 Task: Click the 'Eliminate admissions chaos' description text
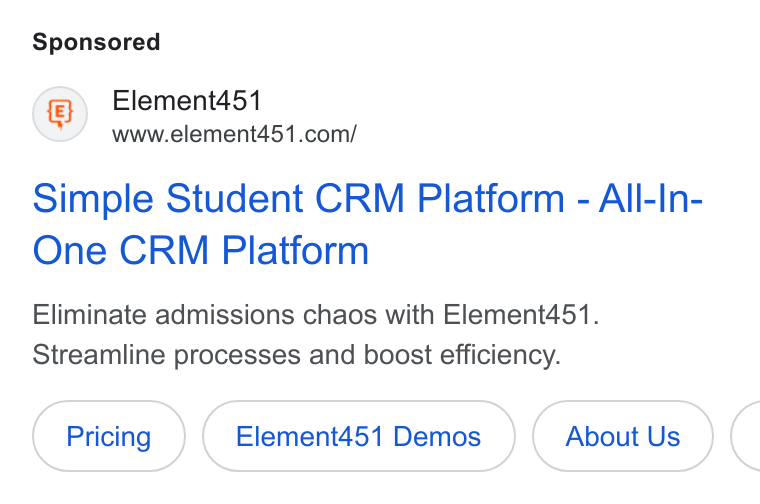click(316, 334)
